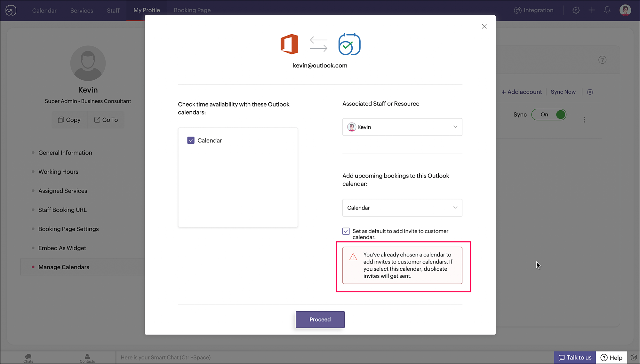Open Chats icon in bottom bar
Viewport: 640px width, 364px height.
28,358
